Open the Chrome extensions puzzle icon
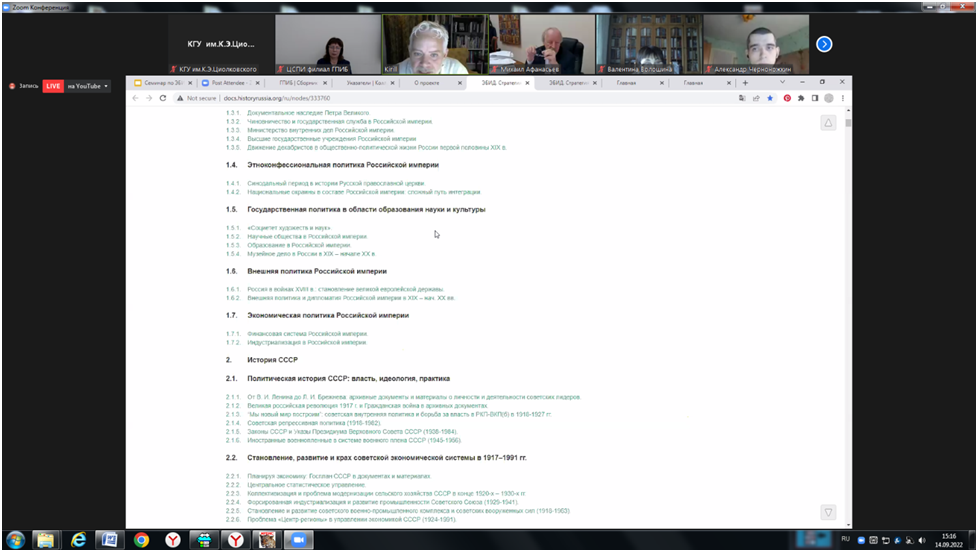 coord(801,98)
